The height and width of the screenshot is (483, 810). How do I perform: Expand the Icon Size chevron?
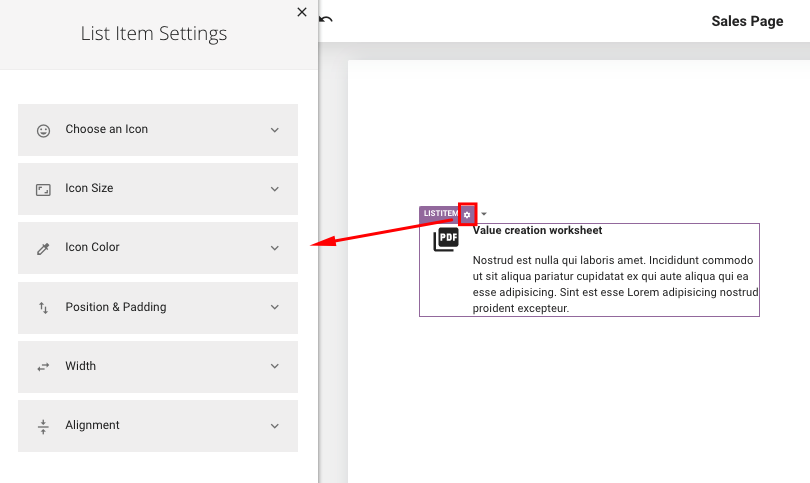(275, 189)
